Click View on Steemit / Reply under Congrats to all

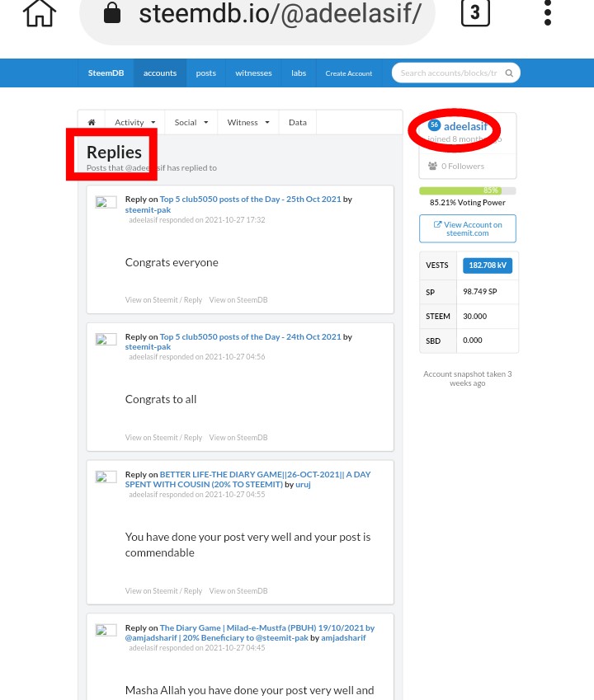tap(163, 438)
